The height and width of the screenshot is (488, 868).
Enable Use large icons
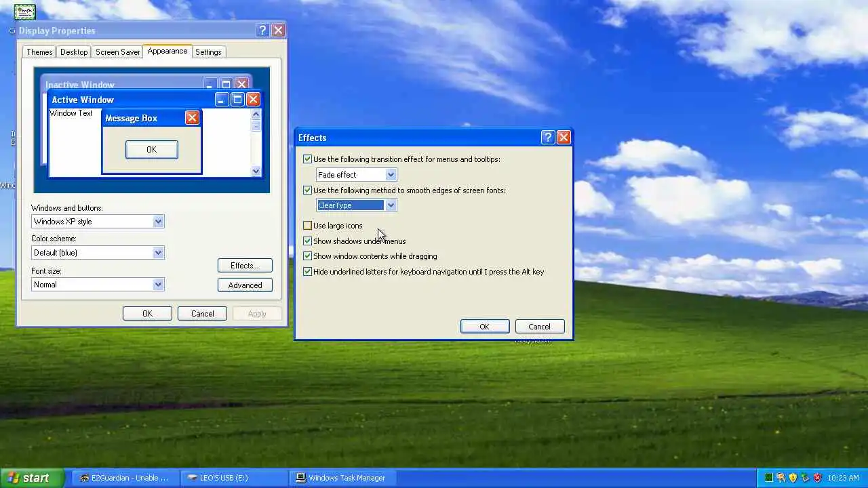(308, 226)
